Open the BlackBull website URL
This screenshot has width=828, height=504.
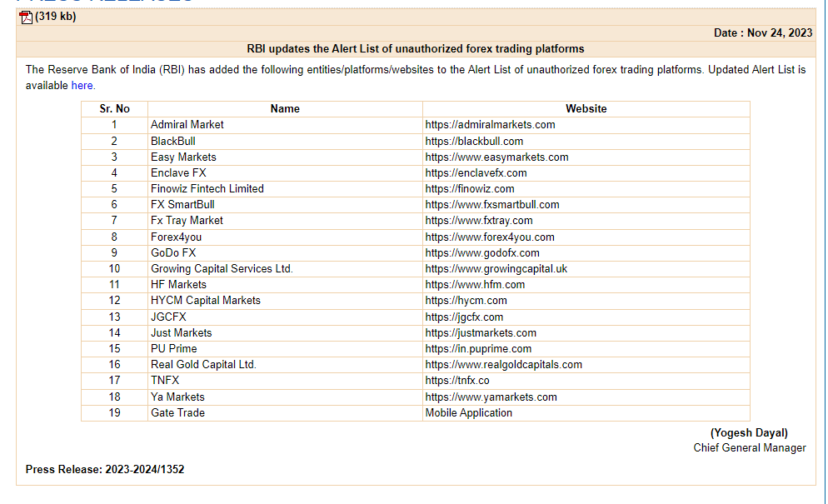(x=473, y=141)
